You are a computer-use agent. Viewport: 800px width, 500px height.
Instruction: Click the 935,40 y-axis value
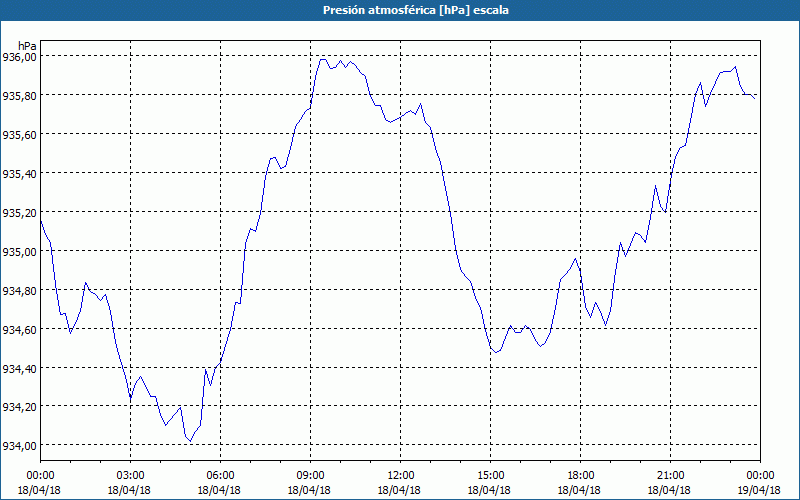tap(19, 173)
